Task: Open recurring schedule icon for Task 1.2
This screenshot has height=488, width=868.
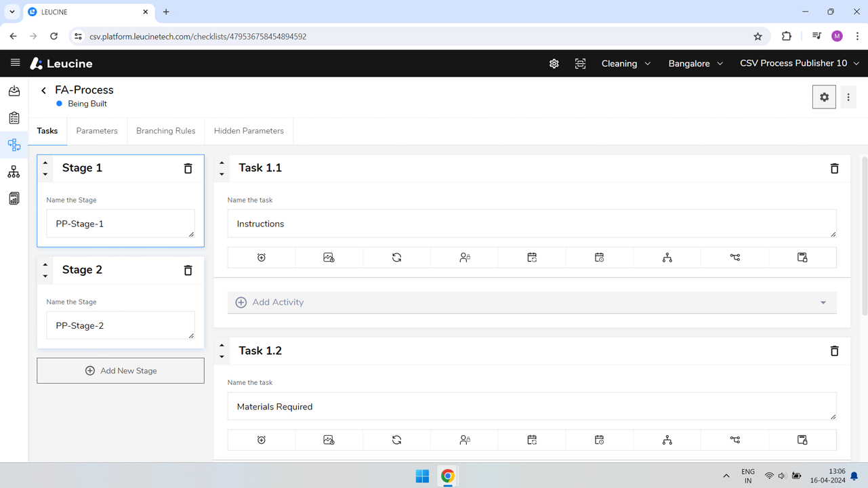Action: pyautogui.click(x=532, y=440)
